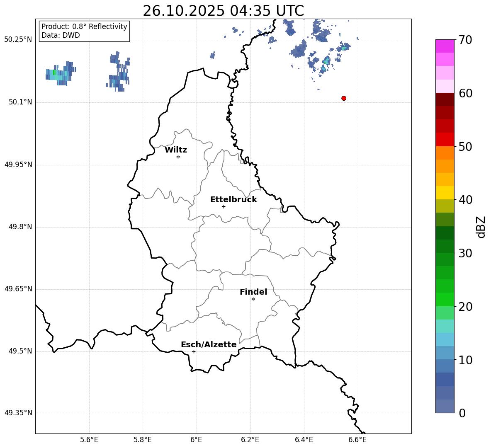This screenshot has height=448, width=491.
Task: Click the 5.8°E longitude label
Action: coord(143,440)
